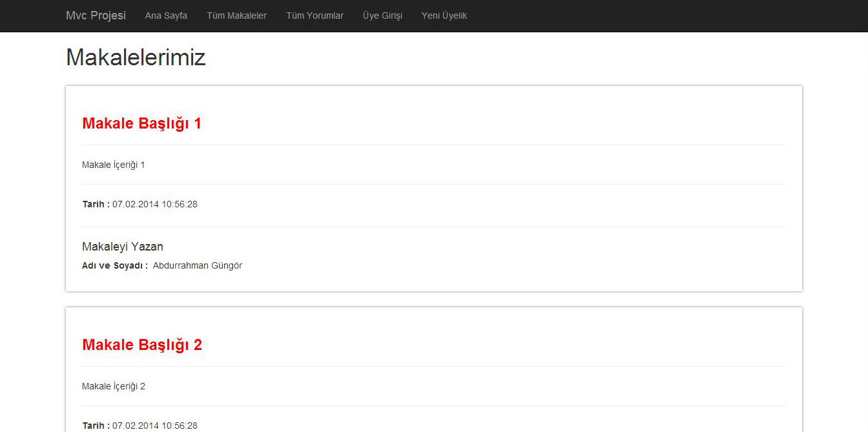Click the second article's date timestamp
The image size is (868, 432).
click(x=155, y=426)
